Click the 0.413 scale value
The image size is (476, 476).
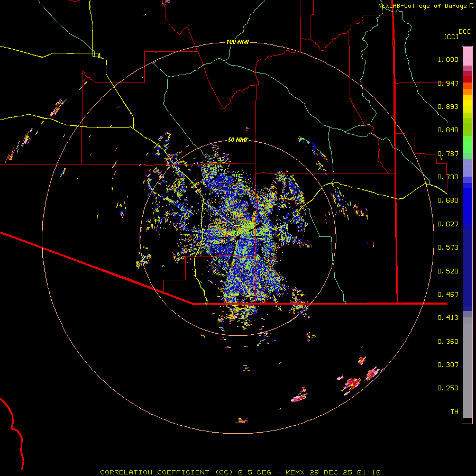[448, 318]
